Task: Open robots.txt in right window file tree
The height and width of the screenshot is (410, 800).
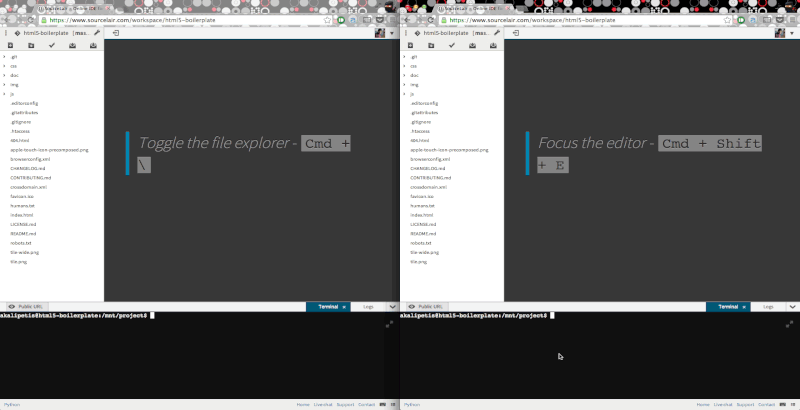Action: click(x=421, y=243)
